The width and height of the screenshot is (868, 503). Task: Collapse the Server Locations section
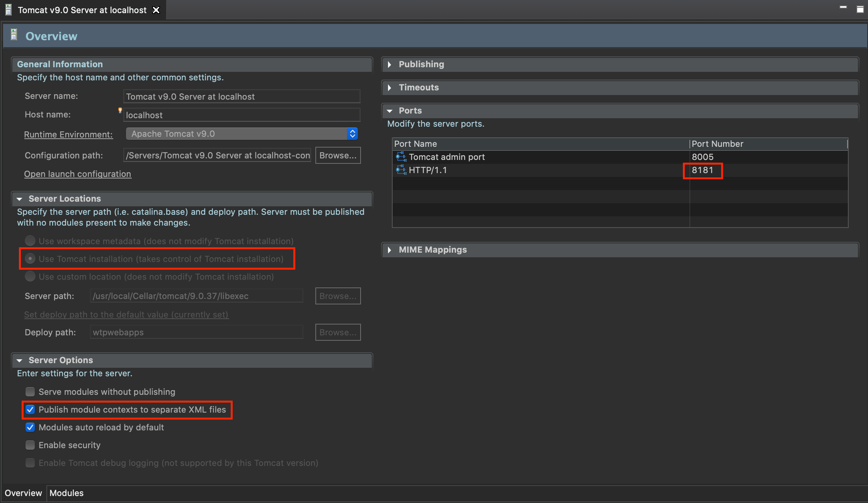pyautogui.click(x=19, y=199)
